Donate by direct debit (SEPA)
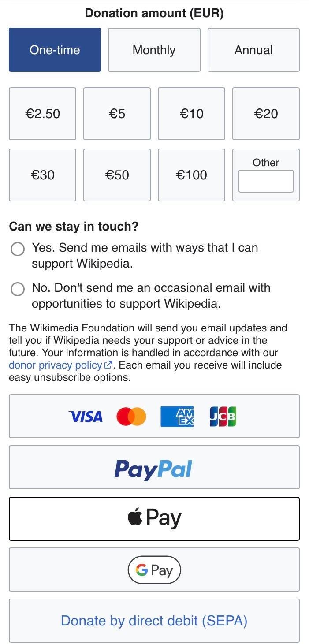309x644 pixels. (x=154, y=621)
